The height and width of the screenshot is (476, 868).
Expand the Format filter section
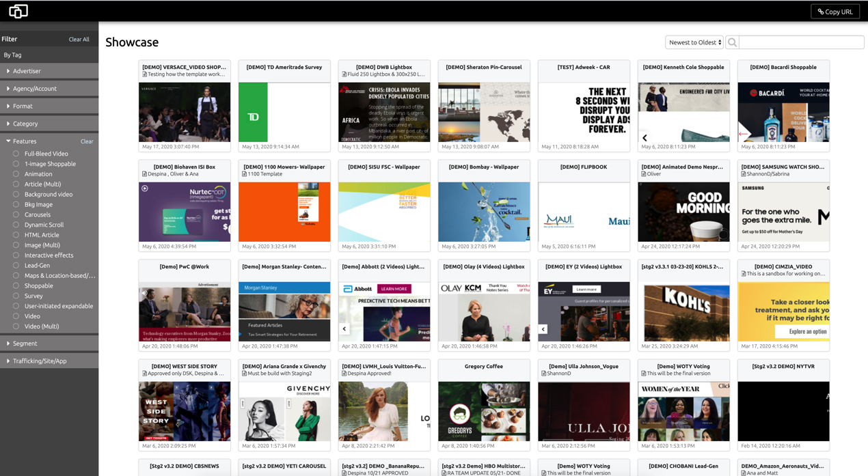pos(49,106)
